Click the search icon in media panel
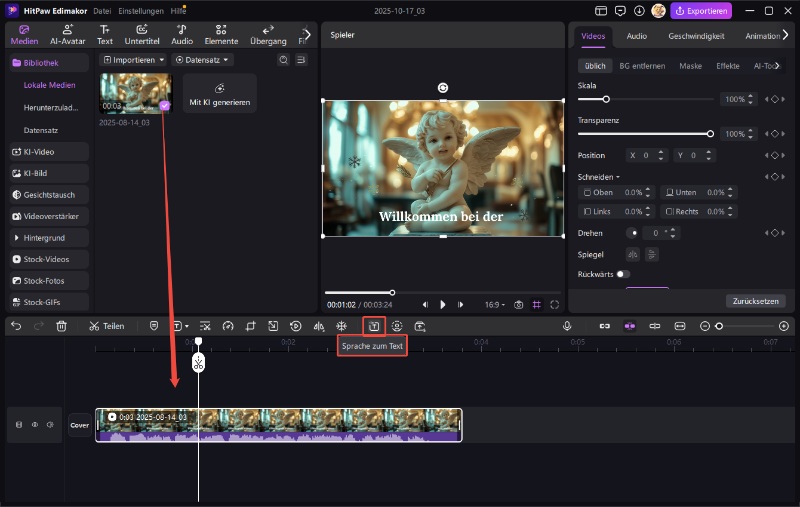 pyautogui.click(x=284, y=60)
